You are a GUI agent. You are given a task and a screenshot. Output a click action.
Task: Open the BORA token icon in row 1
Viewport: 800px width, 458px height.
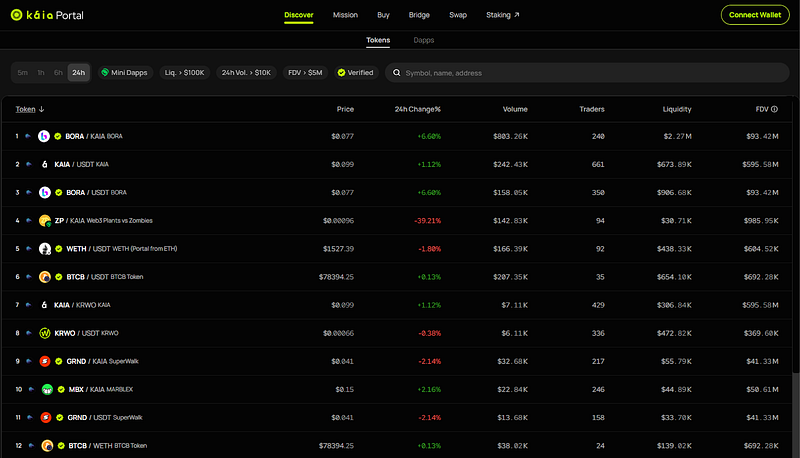pos(44,136)
